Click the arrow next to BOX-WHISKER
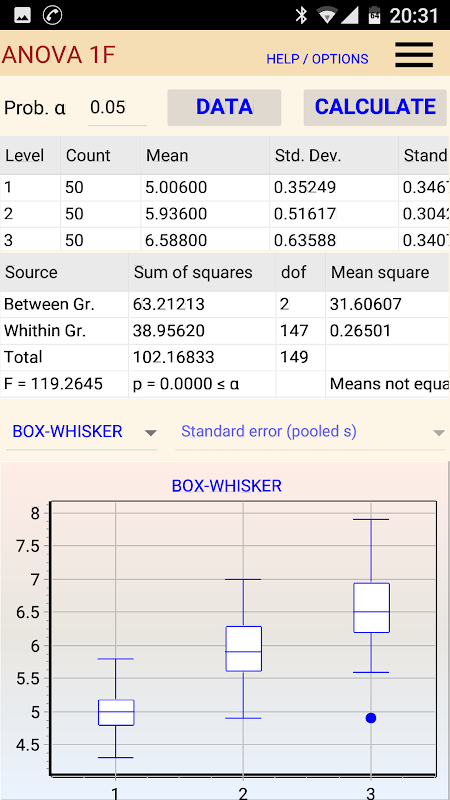The width and height of the screenshot is (450, 800). [150, 433]
